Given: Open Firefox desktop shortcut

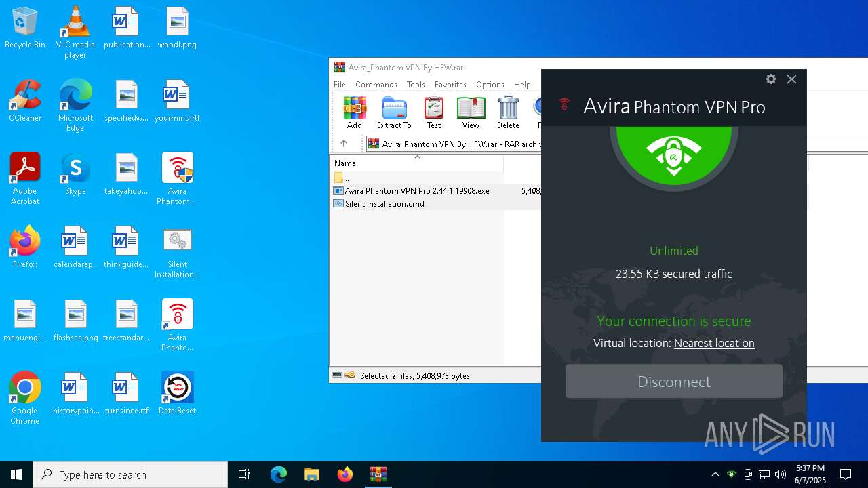Looking at the screenshot, I should coord(25,247).
